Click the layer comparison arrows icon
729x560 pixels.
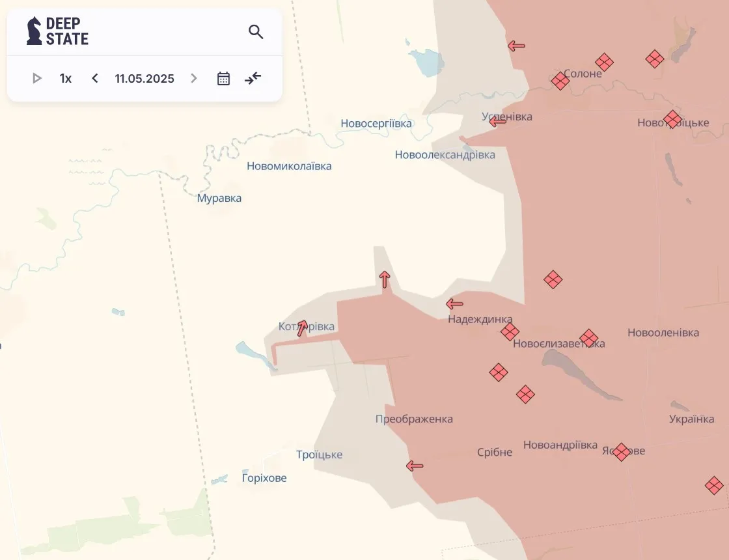point(253,78)
